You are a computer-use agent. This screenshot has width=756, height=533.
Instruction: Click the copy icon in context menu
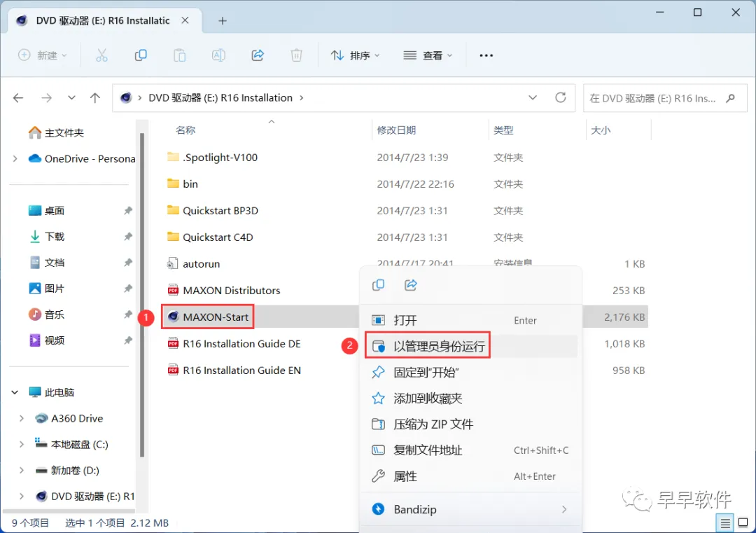379,285
